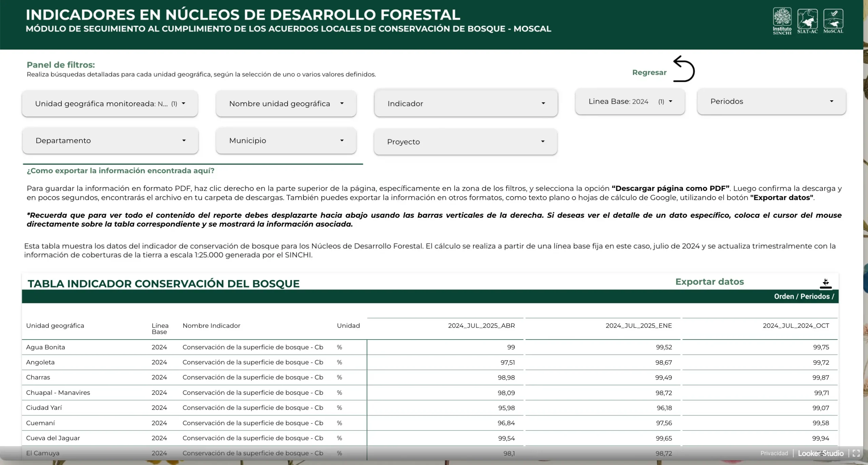
Task: Click the SIAT-AC logo
Action: (x=807, y=21)
